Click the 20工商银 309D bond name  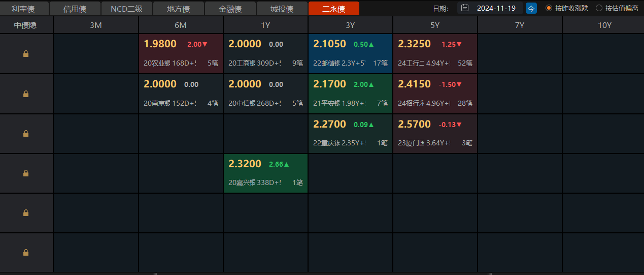(x=255, y=64)
